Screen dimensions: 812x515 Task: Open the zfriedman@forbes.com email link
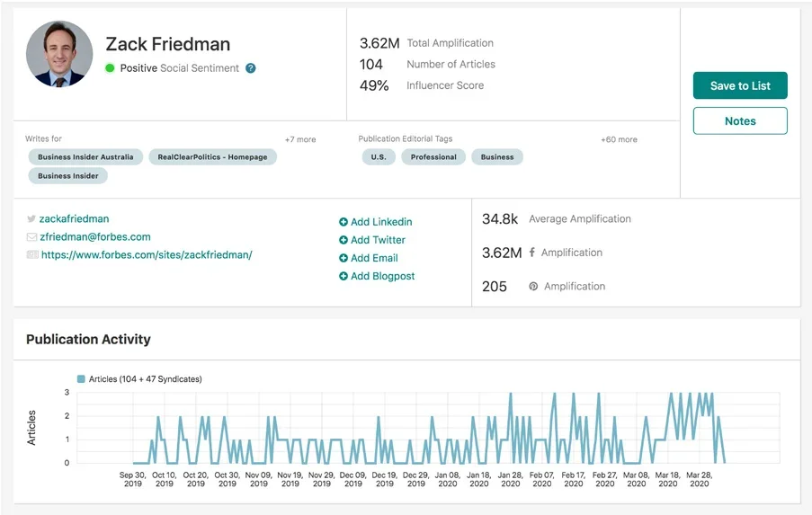94,237
